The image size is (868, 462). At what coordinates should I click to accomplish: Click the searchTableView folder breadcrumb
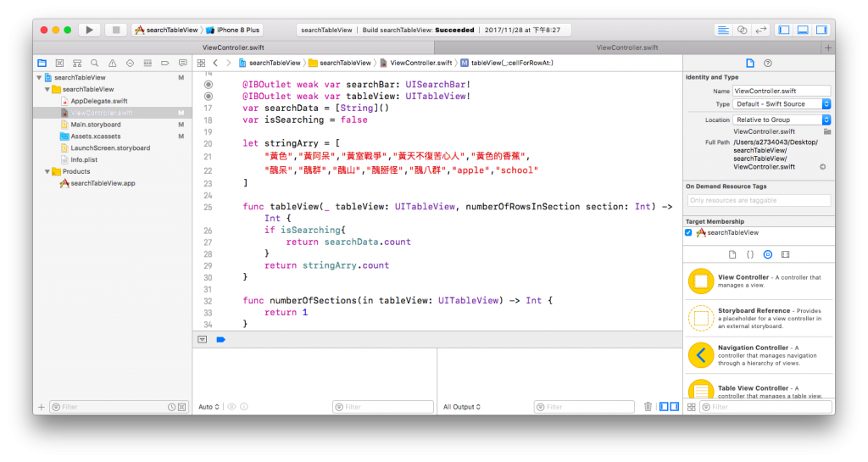click(340, 63)
